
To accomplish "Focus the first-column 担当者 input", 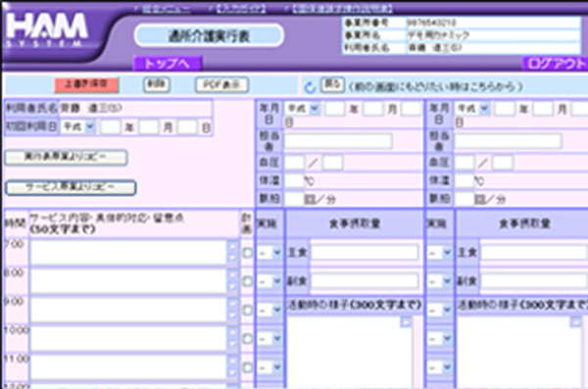I will coord(338,141).
